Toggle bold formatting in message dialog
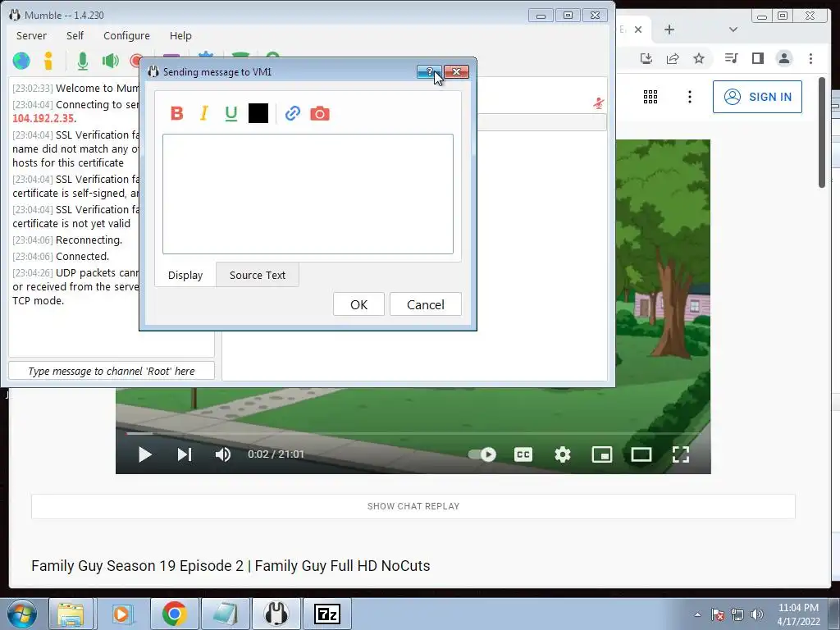Screen dimensions: 840x630 tap(177, 113)
